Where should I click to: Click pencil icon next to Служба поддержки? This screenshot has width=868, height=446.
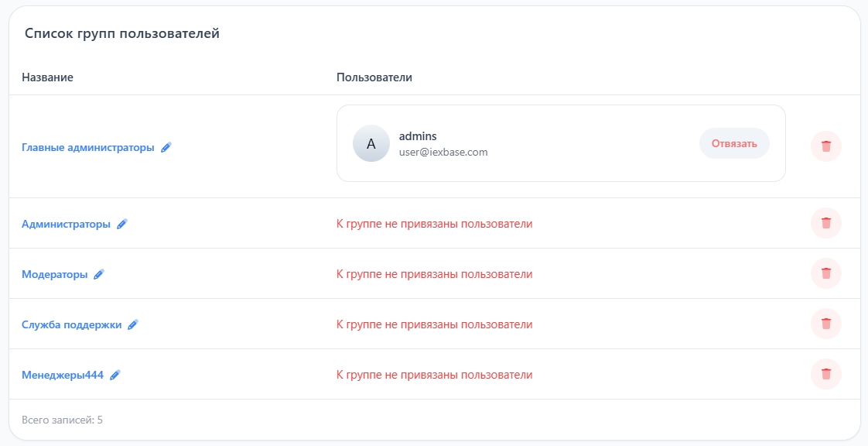[133, 325]
